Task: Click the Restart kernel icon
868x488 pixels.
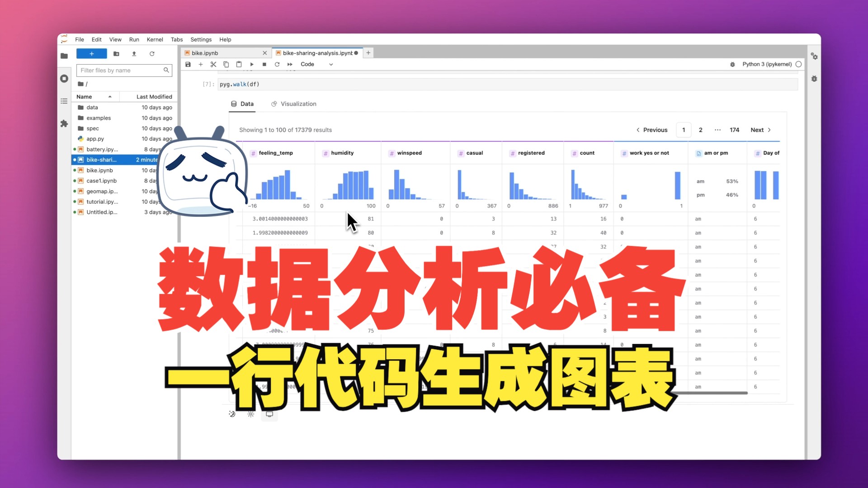Action: (x=277, y=64)
